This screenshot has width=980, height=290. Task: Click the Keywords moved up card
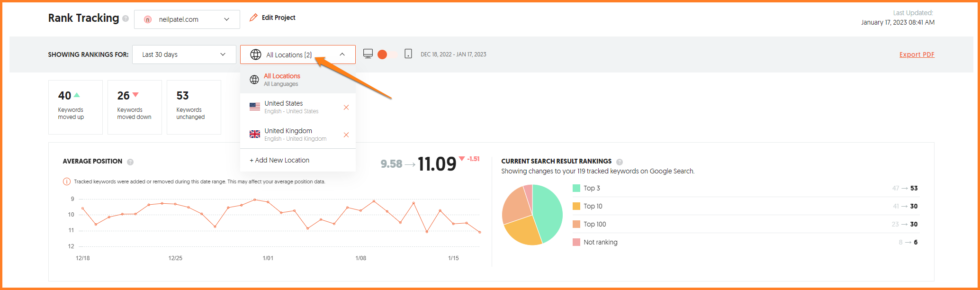[75, 107]
